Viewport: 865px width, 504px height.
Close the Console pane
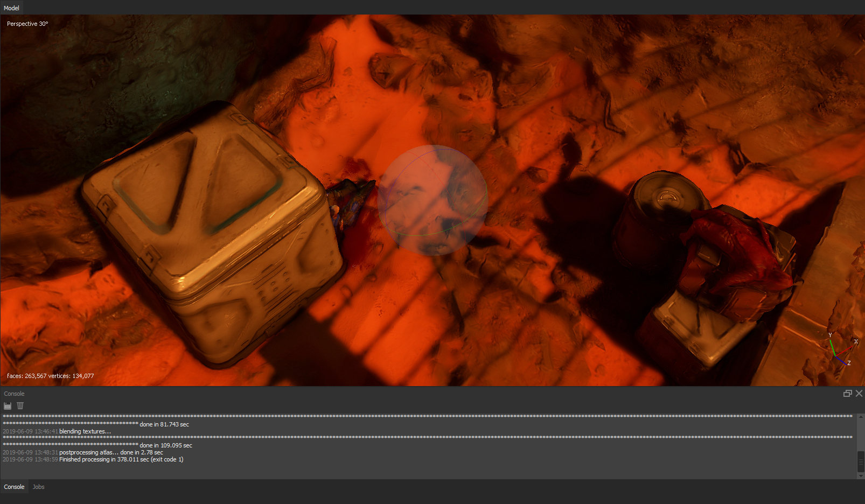point(859,394)
